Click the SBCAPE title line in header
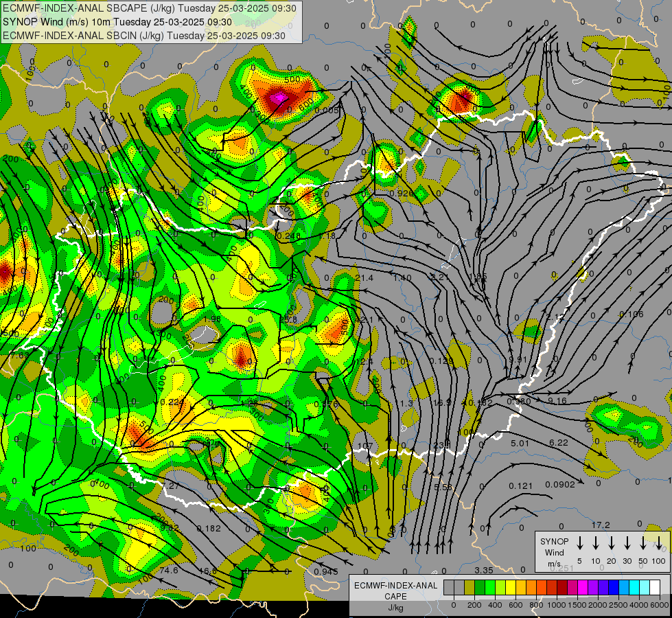 point(149,8)
